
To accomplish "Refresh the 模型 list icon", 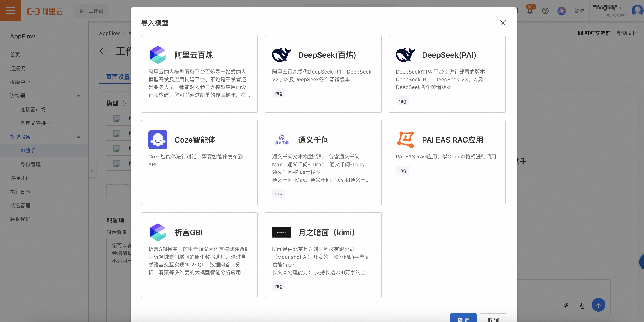I will [x=123, y=104].
